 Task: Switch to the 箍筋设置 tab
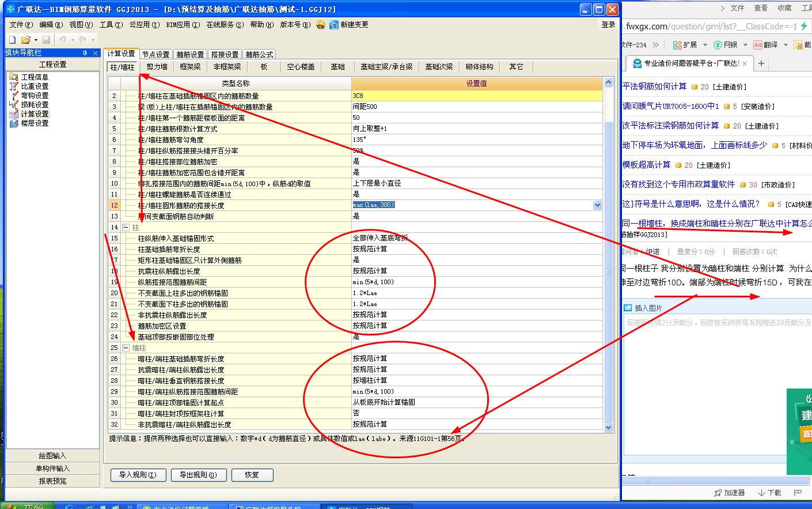point(191,54)
